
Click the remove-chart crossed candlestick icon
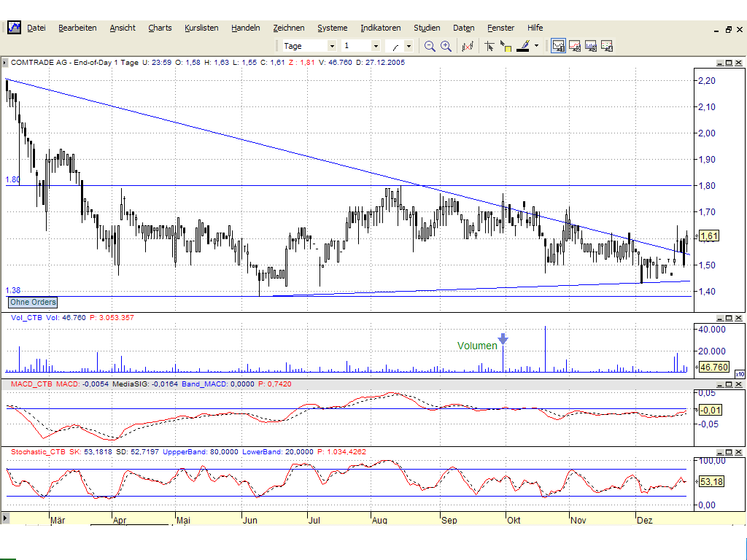tap(468, 45)
